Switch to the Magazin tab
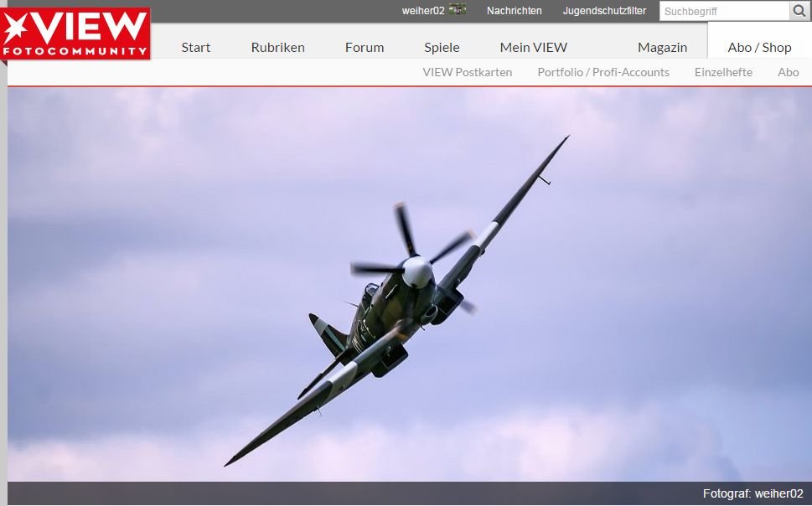 tap(662, 47)
